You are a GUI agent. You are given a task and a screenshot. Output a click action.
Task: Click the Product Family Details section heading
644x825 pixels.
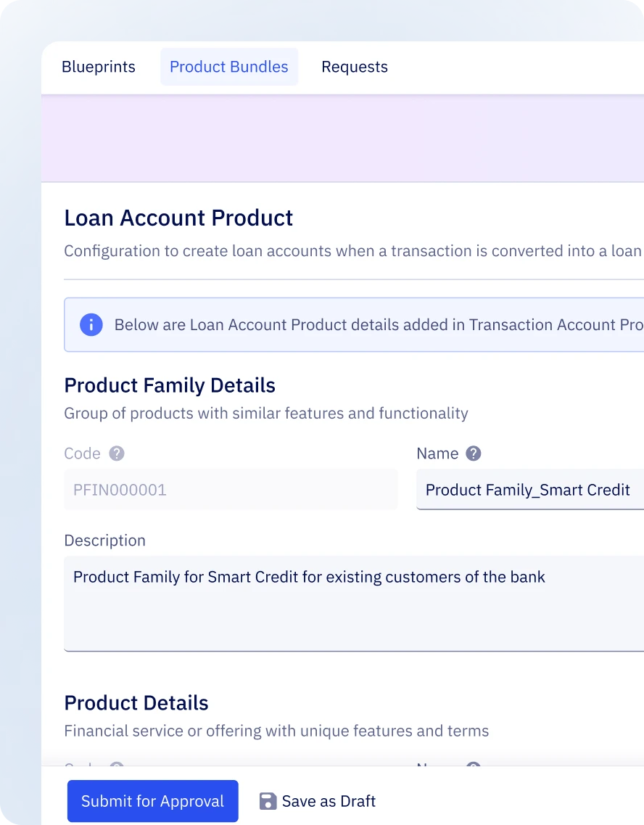point(170,385)
